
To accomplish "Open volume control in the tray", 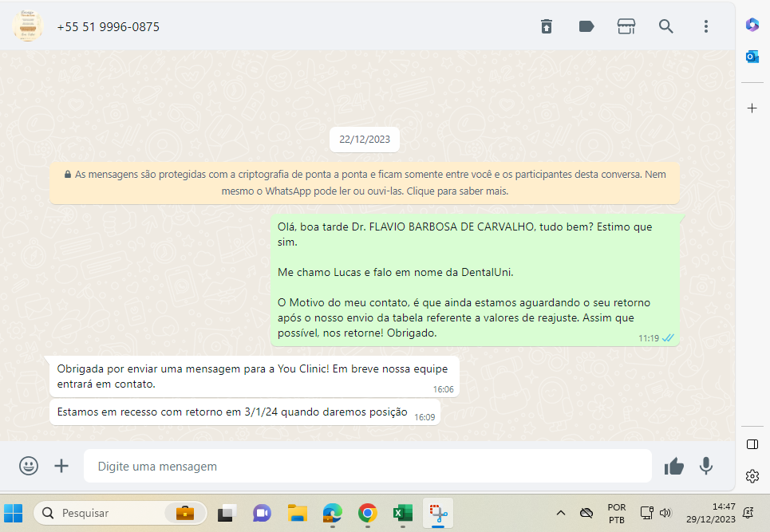I will (x=665, y=514).
